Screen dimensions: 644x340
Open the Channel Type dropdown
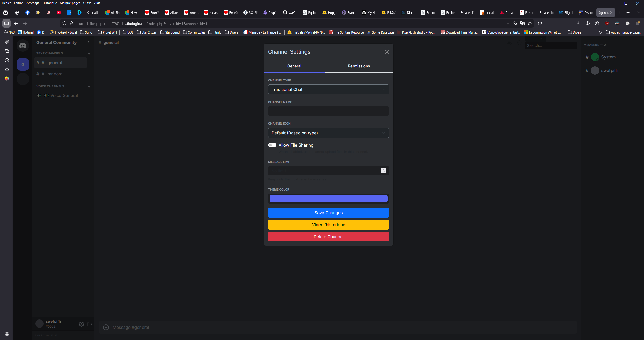[328, 89]
